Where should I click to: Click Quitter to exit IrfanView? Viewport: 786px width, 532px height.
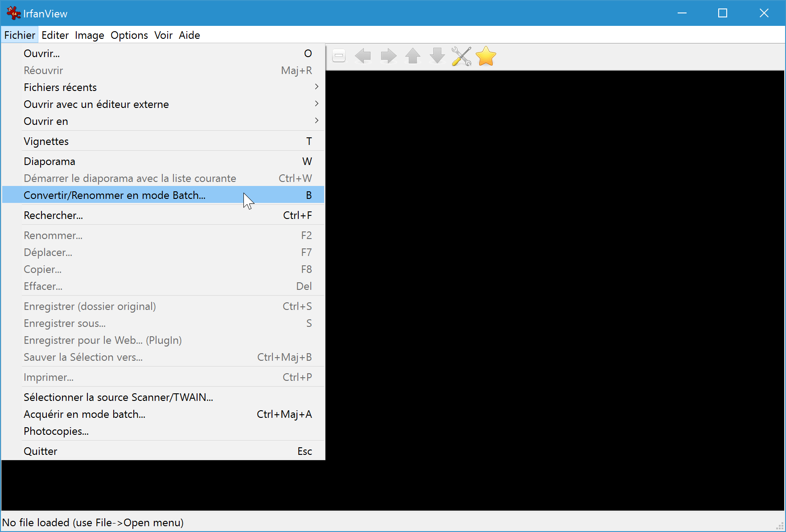click(163, 451)
